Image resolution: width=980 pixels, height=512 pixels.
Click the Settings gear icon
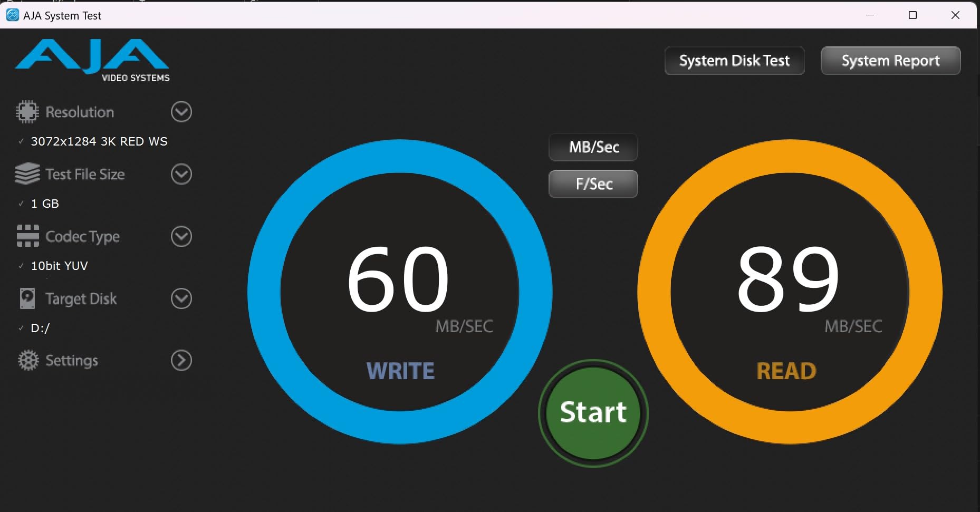click(28, 360)
